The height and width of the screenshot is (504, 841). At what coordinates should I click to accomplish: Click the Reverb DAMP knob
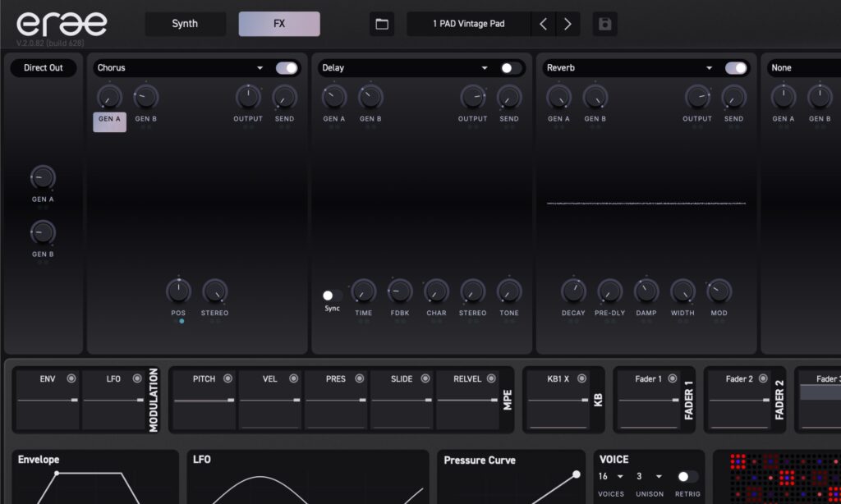pyautogui.click(x=646, y=291)
